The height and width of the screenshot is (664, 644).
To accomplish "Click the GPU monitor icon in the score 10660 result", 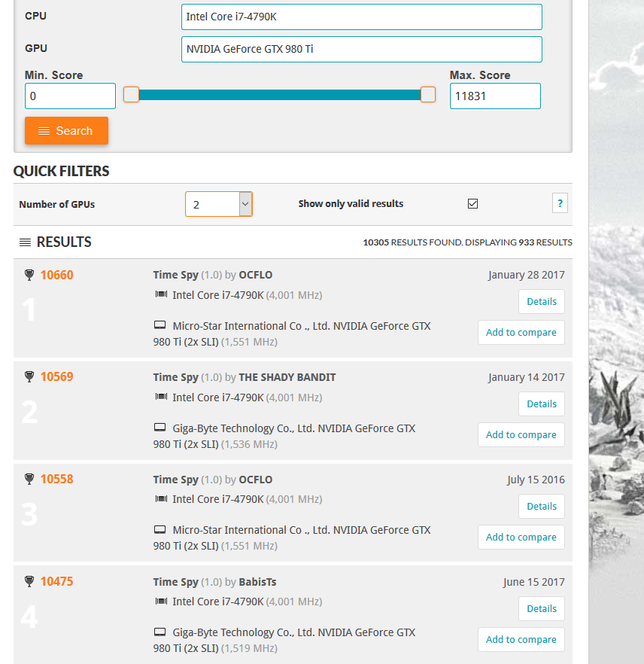I will click(x=159, y=325).
